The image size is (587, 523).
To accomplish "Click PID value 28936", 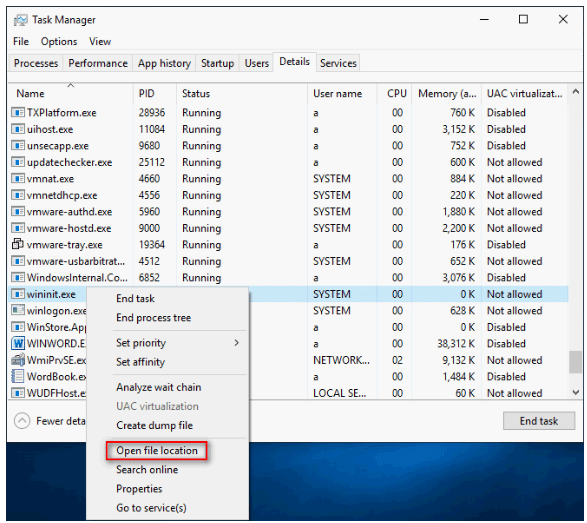I will 152,113.
